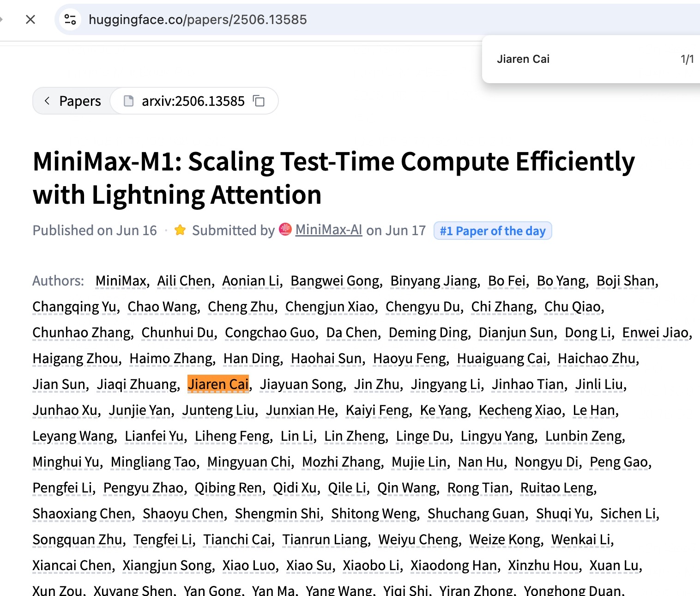
Task: Open author Pengfei Li
Action: point(62,488)
